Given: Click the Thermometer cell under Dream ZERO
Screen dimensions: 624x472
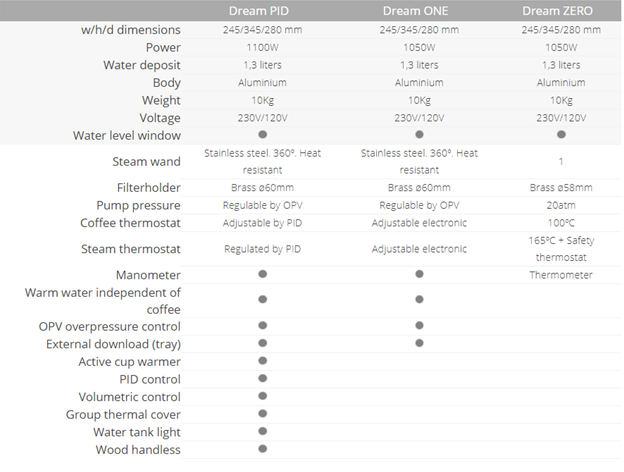Looking at the screenshot, I should click(x=561, y=274).
